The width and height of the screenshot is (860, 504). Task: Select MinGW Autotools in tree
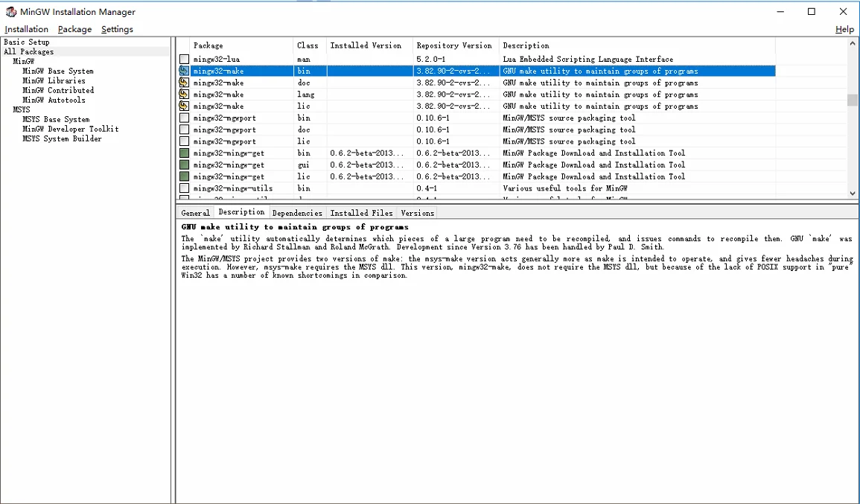click(x=54, y=100)
